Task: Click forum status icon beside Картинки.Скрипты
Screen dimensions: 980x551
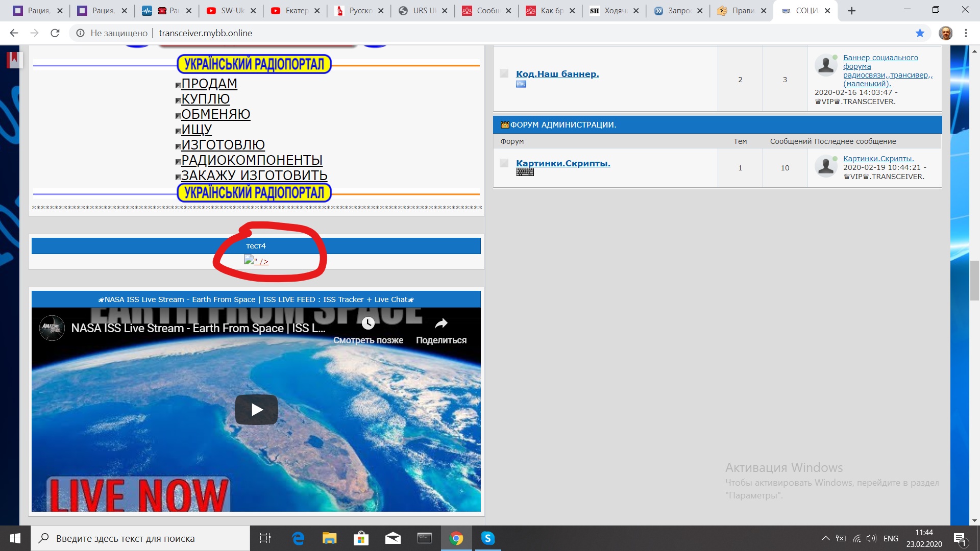Action: (x=504, y=163)
